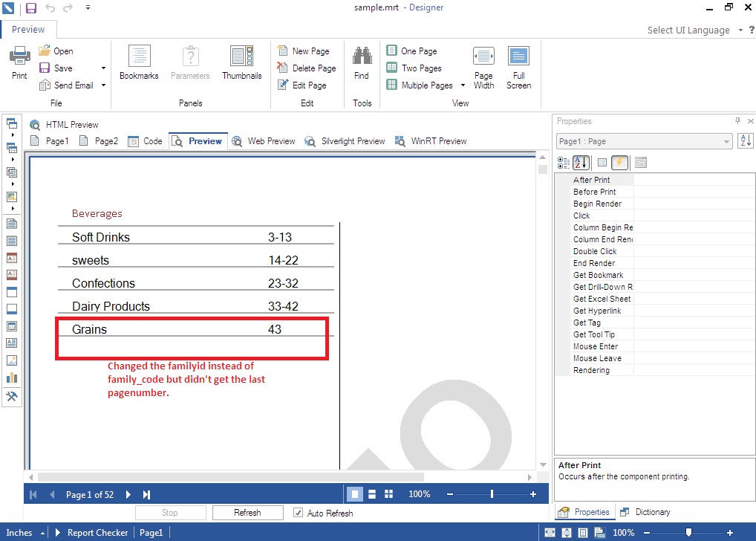Select the Before Print event row
The width and height of the screenshot is (756, 541).
tap(655, 192)
